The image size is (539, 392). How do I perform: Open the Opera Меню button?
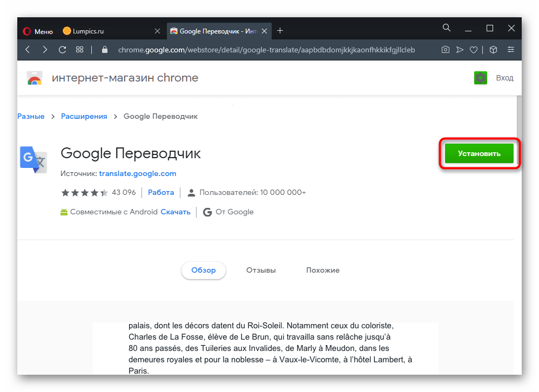pos(38,31)
